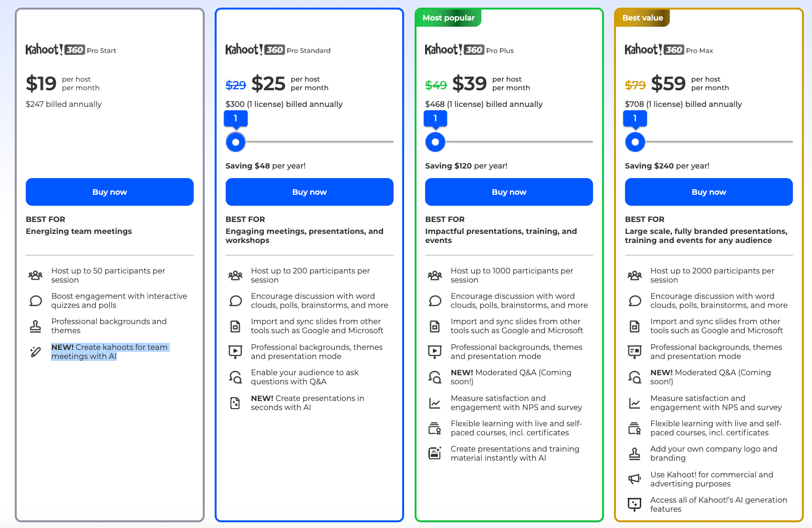
Task: Click 'Saving $120 per year!' text
Action: pos(466,166)
